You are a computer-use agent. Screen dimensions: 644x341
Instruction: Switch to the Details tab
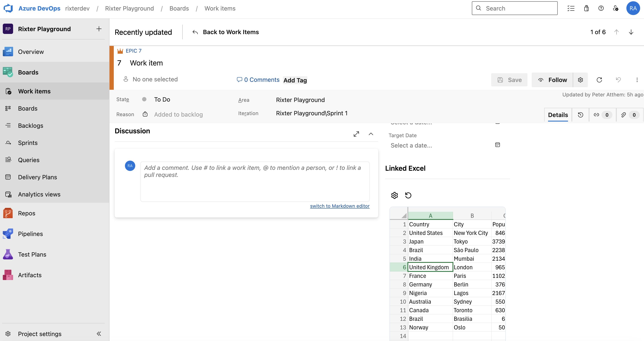558,115
